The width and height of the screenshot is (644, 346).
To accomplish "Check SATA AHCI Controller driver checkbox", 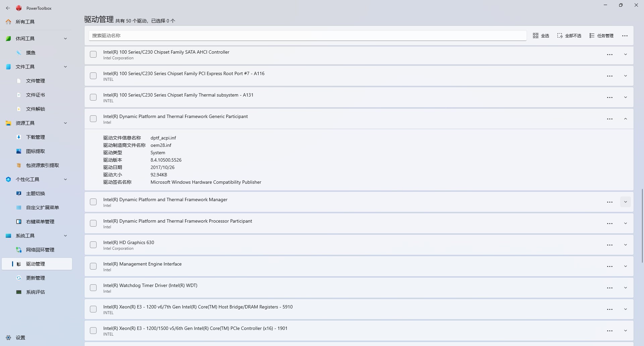I will point(93,54).
